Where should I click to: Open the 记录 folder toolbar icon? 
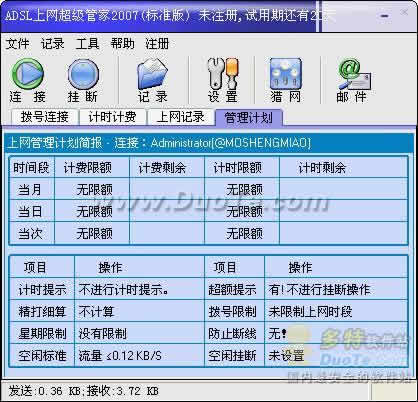[153, 74]
